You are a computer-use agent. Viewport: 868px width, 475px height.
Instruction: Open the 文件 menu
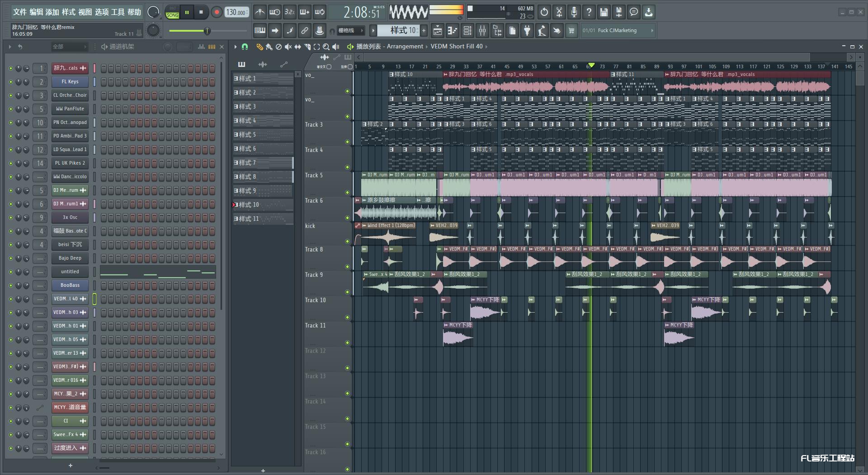click(x=19, y=12)
